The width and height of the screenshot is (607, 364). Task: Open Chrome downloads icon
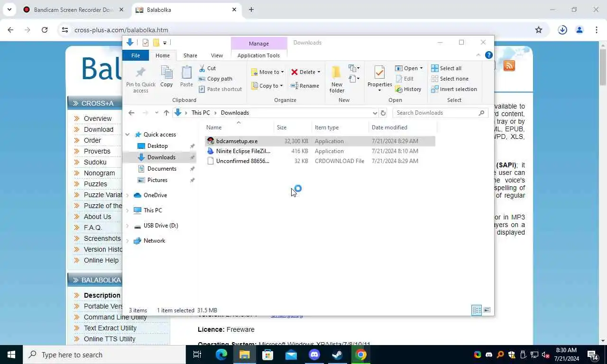point(562,30)
